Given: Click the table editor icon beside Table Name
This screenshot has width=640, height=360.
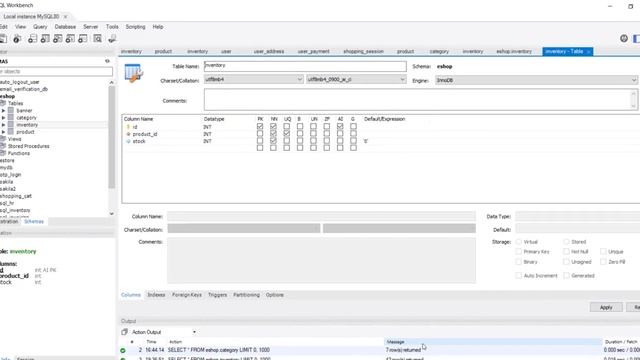Looking at the screenshot, I should coord(133,73).
